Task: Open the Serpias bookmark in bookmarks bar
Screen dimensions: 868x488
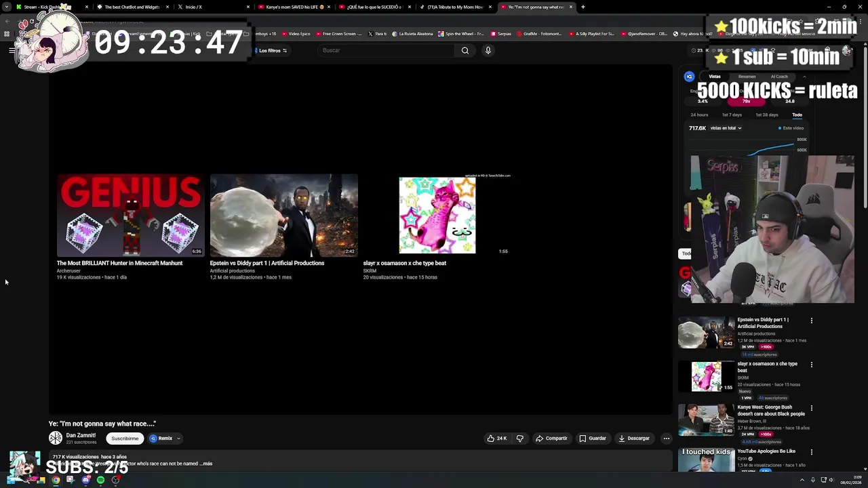Action: pos(500,33)
